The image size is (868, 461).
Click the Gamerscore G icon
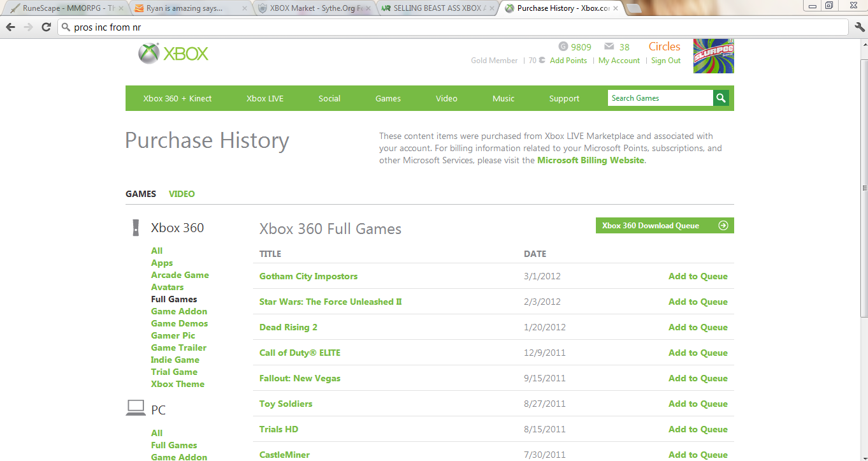563,47
